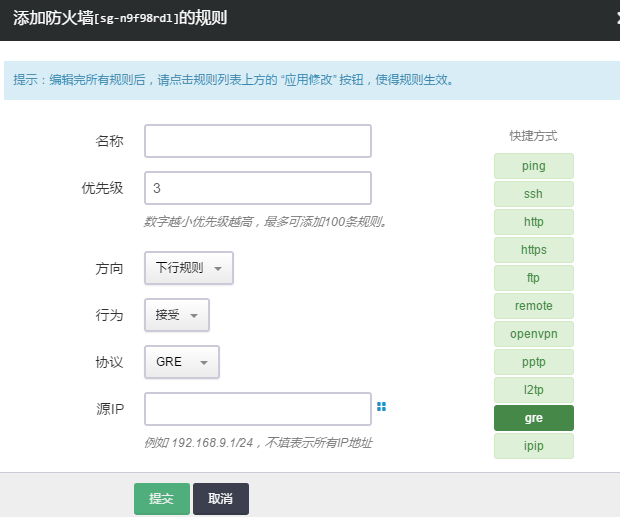The image size is (620, 517).
Task: Choose the ssh shortcut preset
Action: (x=533, y=194)
